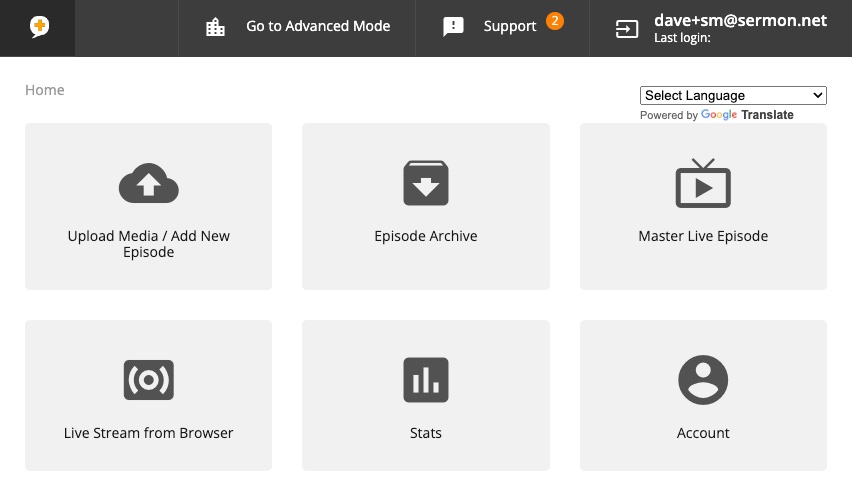Click the TV play icon
Image resolution: width=852 pixels, height=498 pixels.
click(703, 183)
